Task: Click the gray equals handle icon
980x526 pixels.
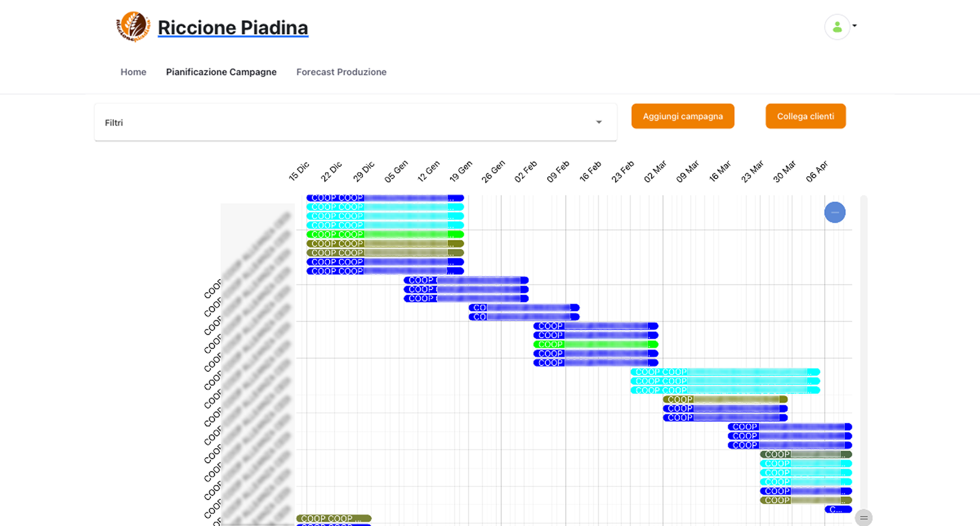Action: coord(864,518)
